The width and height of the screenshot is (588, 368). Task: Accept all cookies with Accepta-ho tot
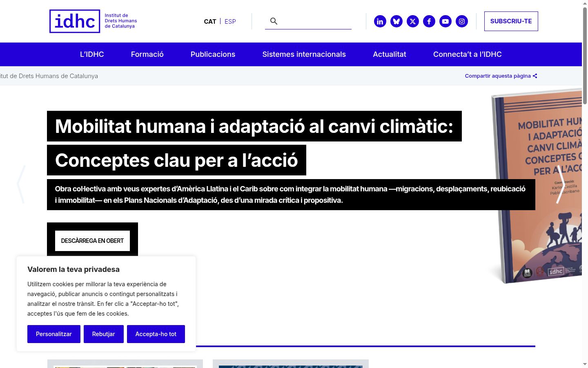[156, 334]
